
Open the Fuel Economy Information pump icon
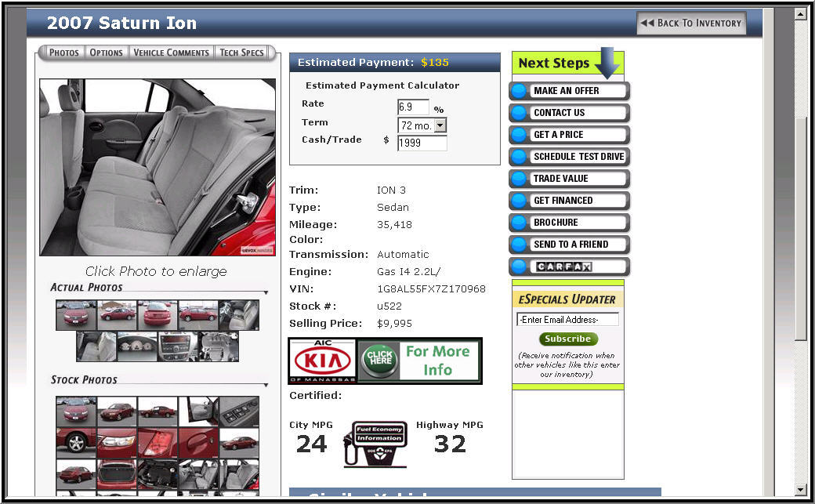point(375,444)
